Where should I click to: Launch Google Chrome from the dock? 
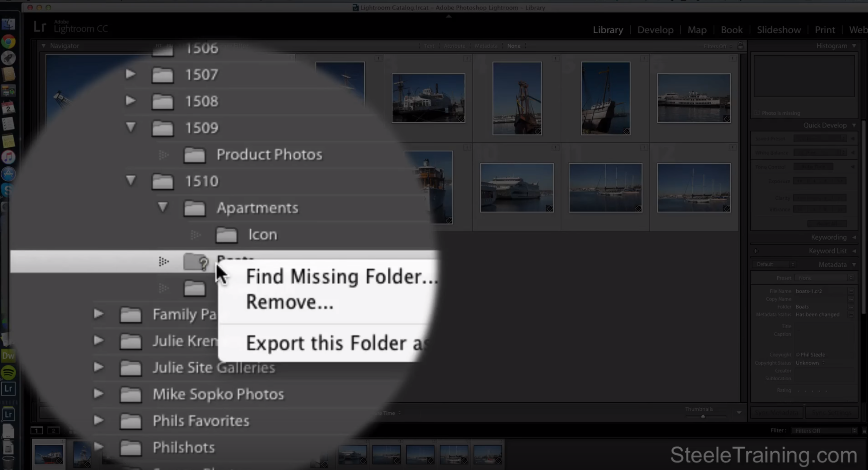[x=8, y=41]
